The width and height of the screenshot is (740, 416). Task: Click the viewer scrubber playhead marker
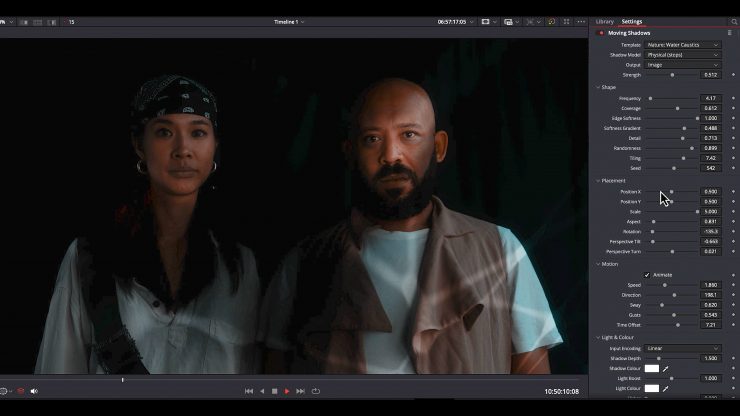click(x=123, y=380)
